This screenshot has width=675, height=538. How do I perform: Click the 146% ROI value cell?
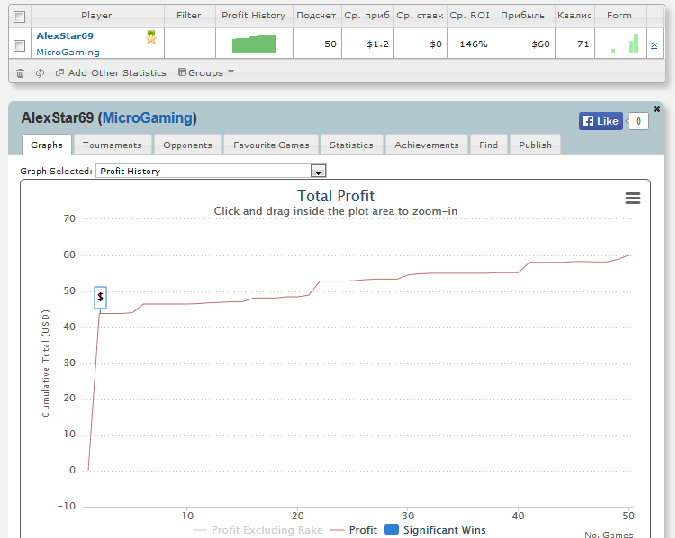click(x=474, y=44)
